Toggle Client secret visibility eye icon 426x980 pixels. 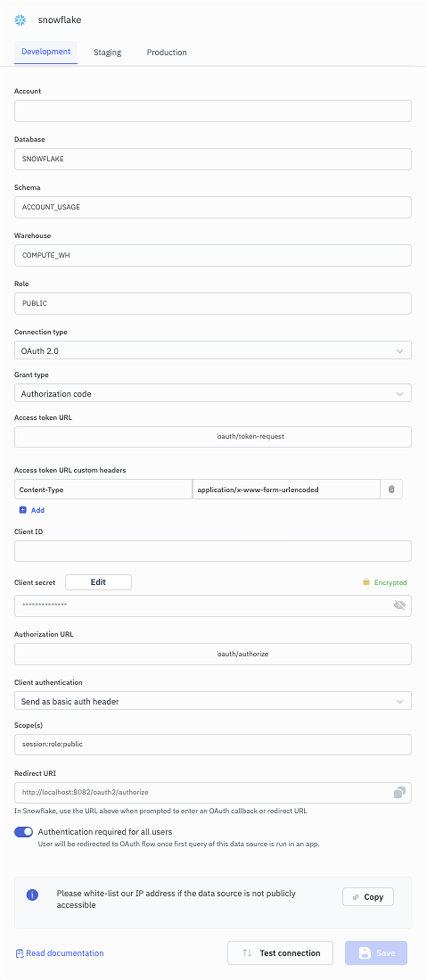(x=399, y=605)
